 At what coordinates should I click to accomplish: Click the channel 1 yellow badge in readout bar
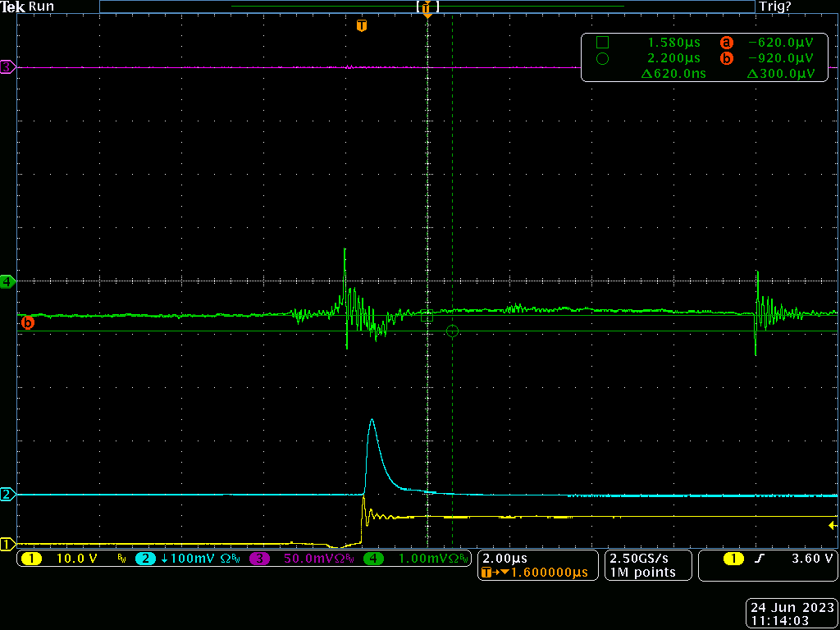[x=31, y=559]
